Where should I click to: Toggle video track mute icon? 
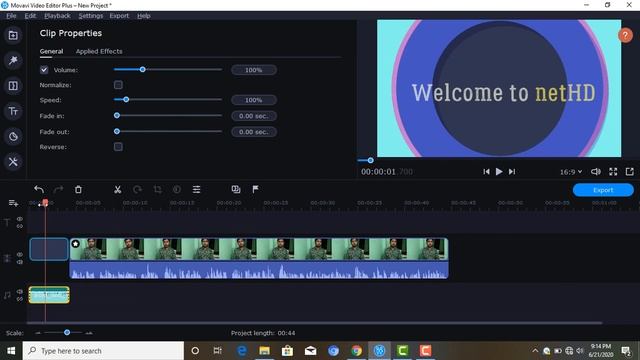tap(20, 262)
